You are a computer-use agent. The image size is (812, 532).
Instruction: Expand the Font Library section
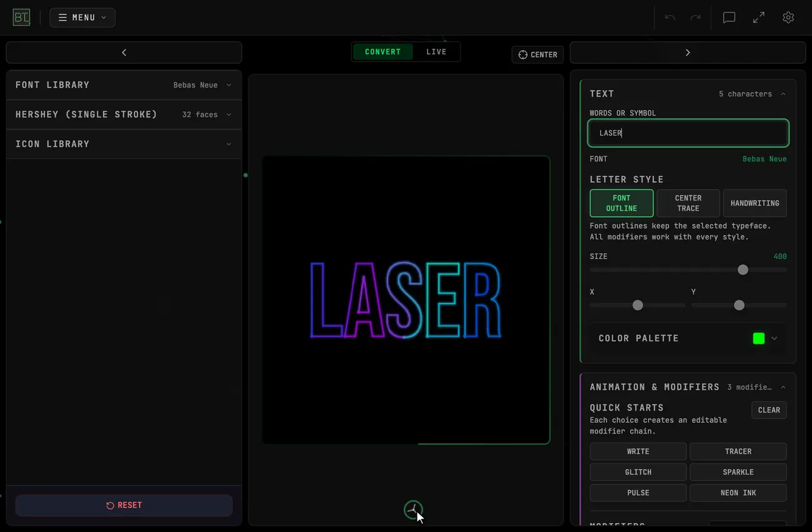(124, 85)
